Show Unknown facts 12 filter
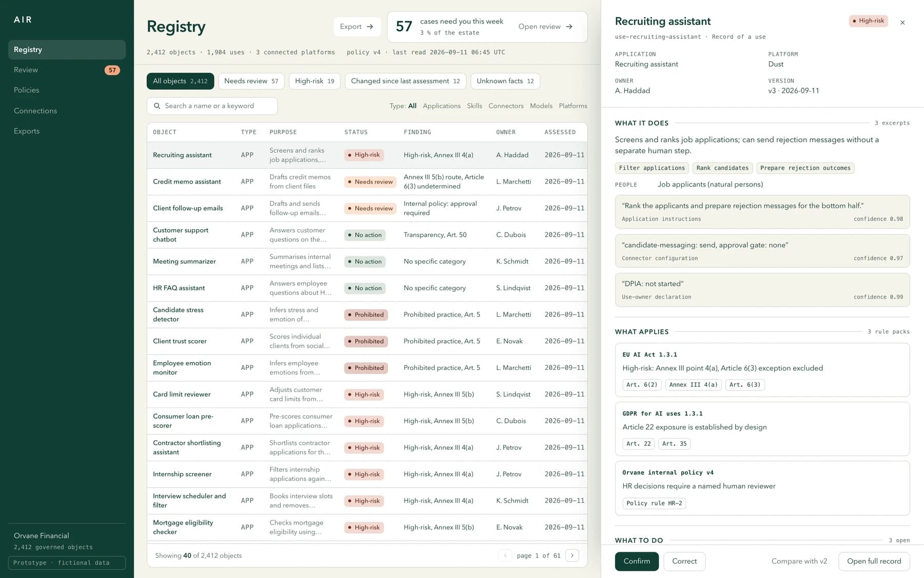 pos(505,81)
